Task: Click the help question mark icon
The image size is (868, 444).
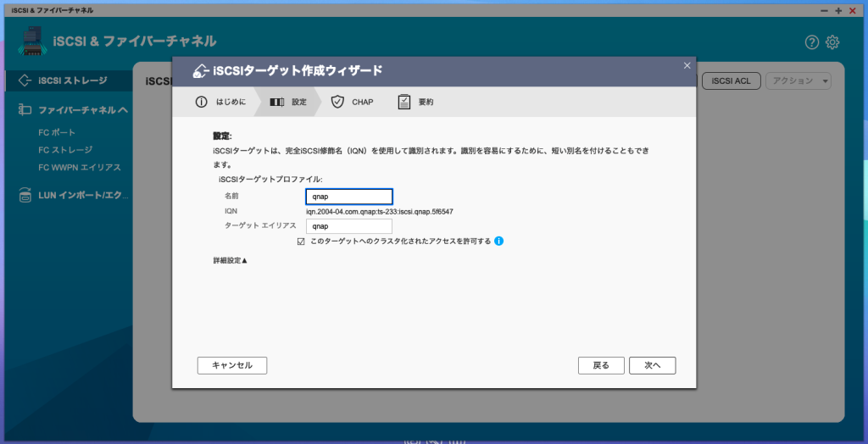Action: pos(812,42)
